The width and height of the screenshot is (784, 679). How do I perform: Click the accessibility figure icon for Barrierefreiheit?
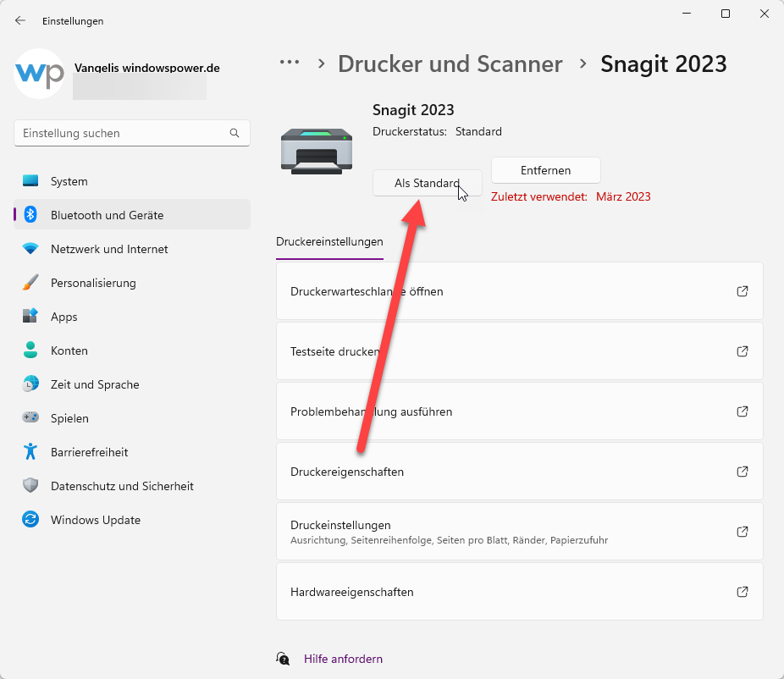[x=30, y=451]
